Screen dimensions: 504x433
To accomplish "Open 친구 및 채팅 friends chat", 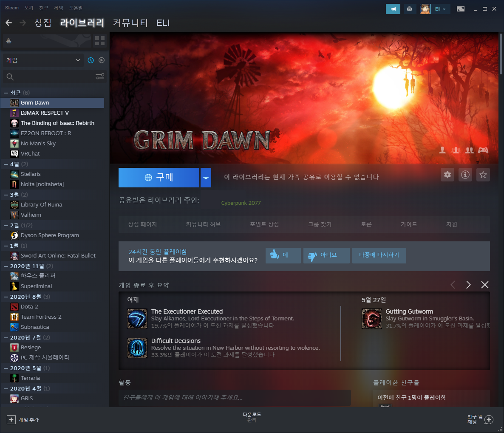I will click(x=480, y=419).
